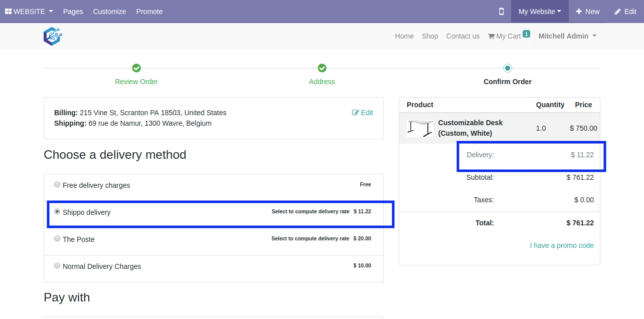This screenshot has height=319, width=644.
Task: Go to the Home page
Action: click(x=404, y=36)
